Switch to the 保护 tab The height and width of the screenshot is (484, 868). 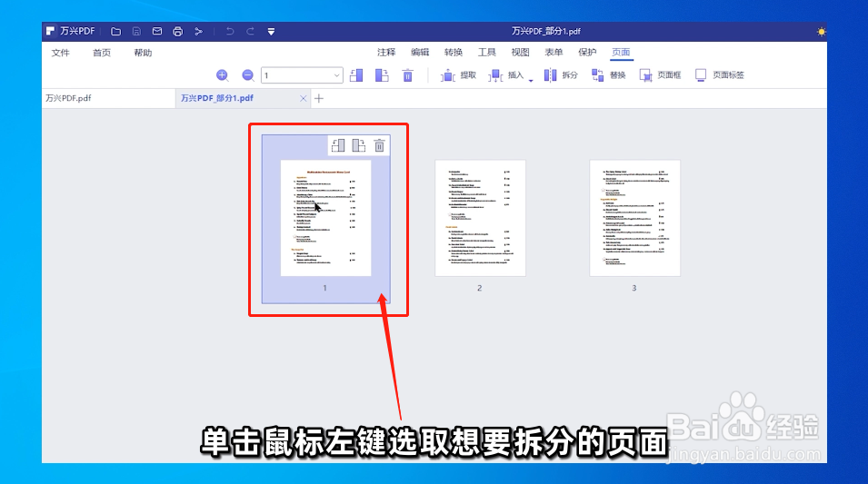point(587,53)
